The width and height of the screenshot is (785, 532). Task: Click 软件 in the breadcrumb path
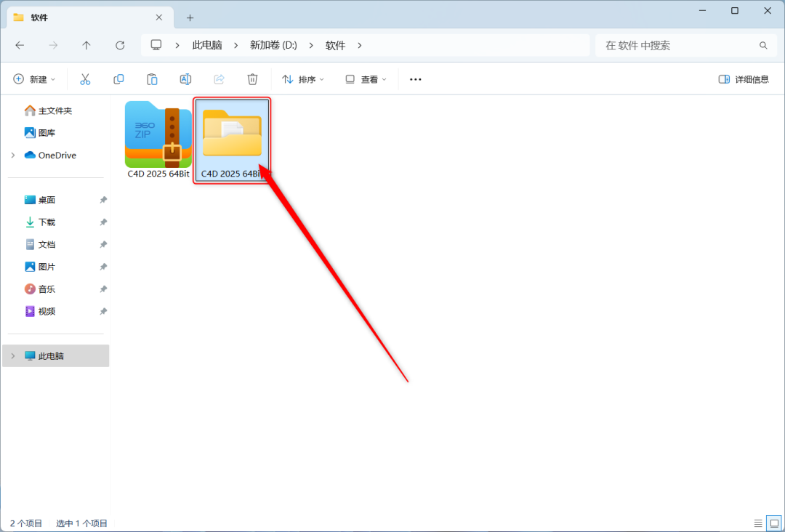click(x=335, y=46)
